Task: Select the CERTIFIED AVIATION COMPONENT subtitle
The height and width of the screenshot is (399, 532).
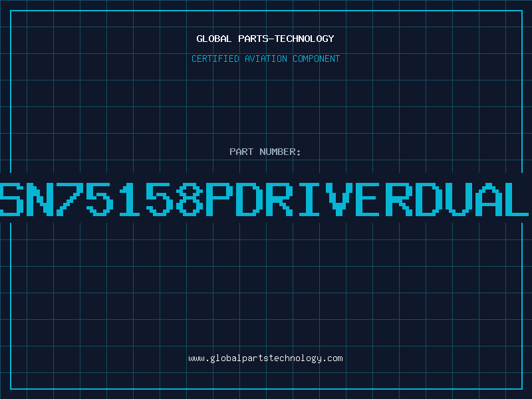Action: pos(265,59)
